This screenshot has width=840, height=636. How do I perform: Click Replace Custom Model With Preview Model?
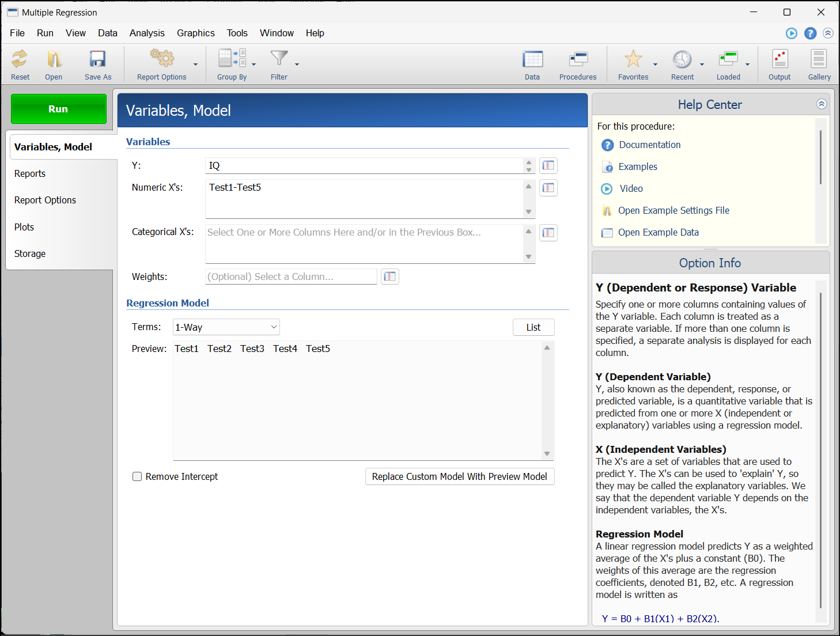tap(459, 476)
